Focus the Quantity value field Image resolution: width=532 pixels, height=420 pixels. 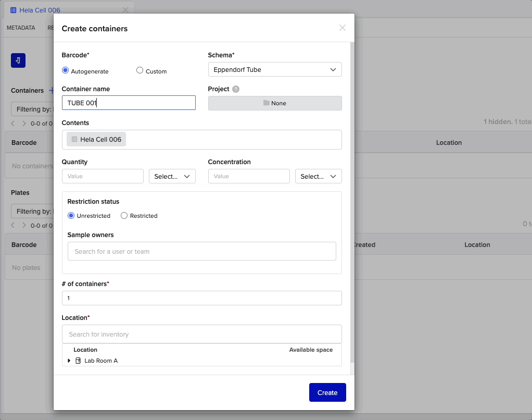tap(103, 176)
